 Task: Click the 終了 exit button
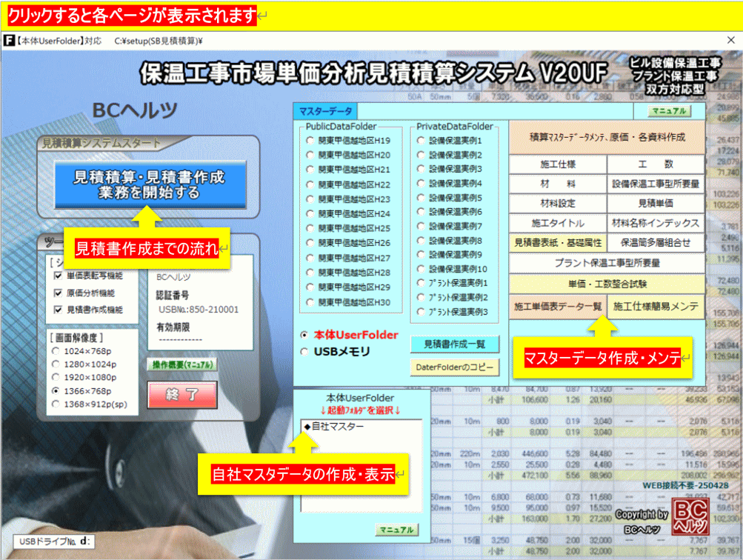(x=182, y=395)
